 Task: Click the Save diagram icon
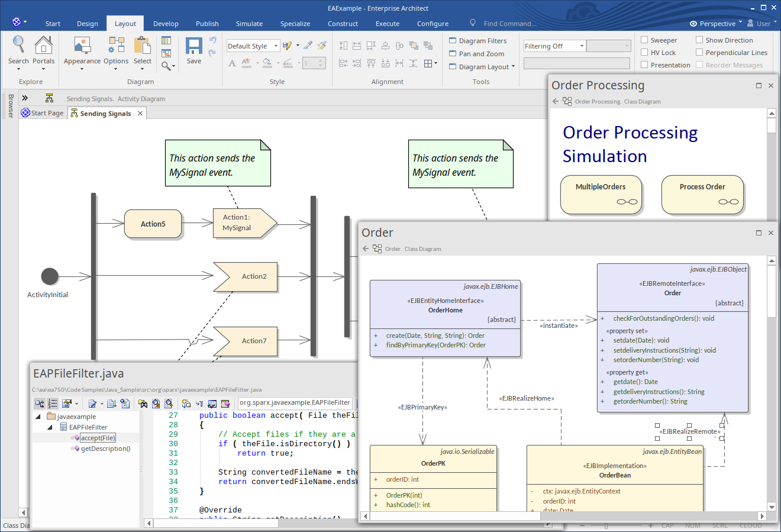tap(193, 47)
